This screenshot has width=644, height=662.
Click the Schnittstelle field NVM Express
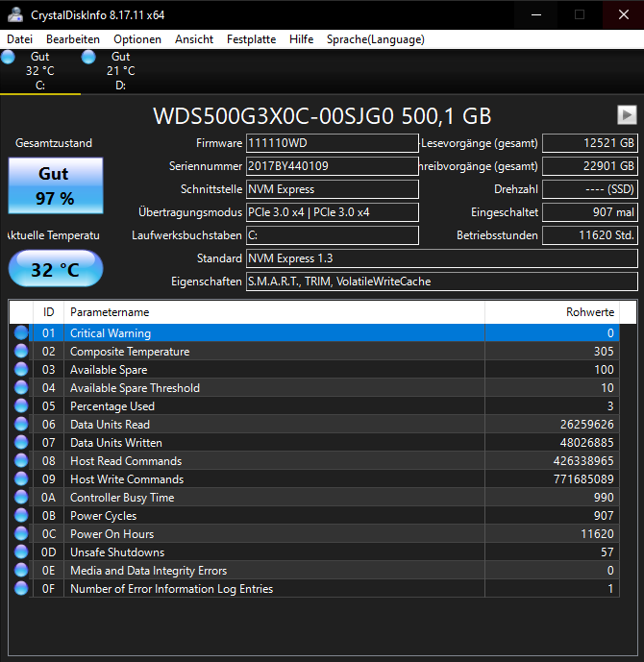click(333, 189)
